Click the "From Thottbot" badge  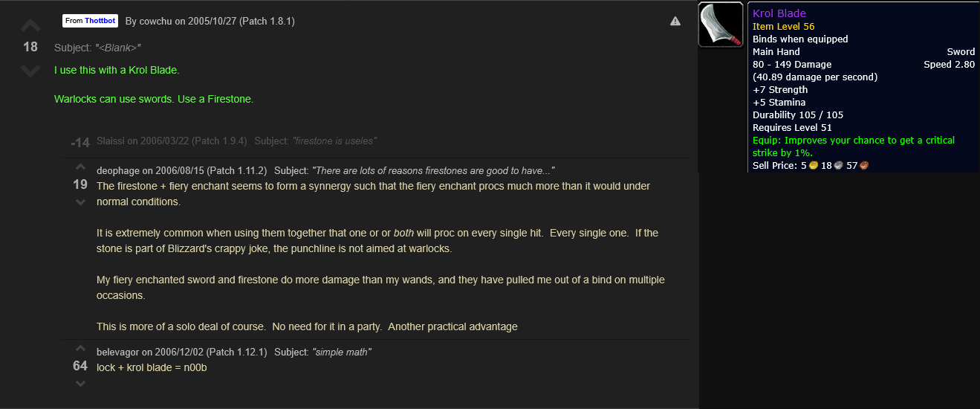point(90,21)
